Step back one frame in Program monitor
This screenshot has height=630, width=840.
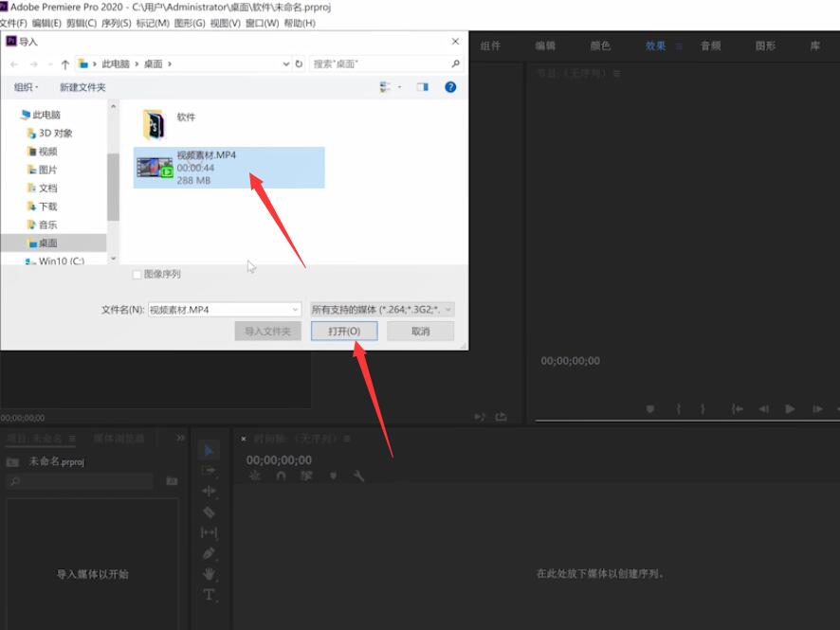764,409
